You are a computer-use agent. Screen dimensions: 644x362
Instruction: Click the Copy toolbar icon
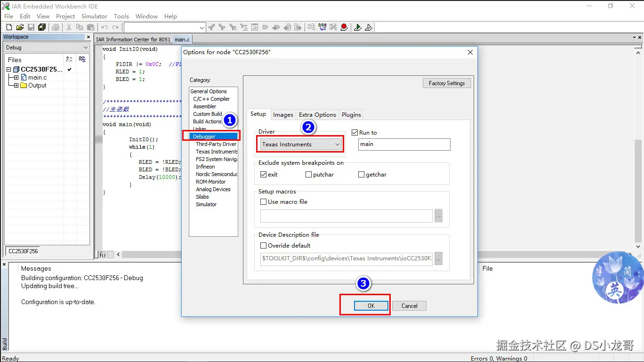pos(80,27)
